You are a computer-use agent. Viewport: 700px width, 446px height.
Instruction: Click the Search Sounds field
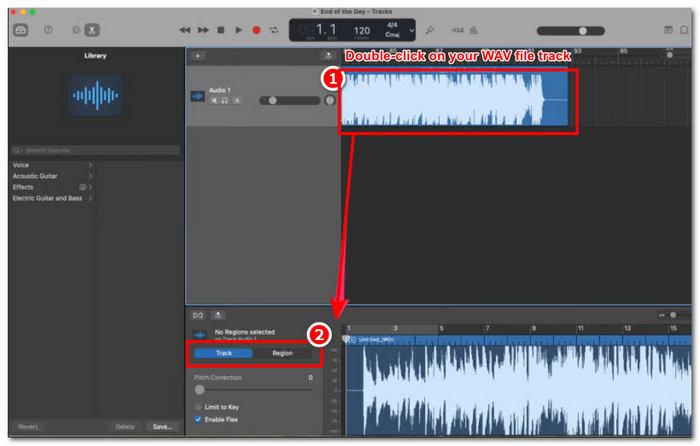(x=96, y=150)
